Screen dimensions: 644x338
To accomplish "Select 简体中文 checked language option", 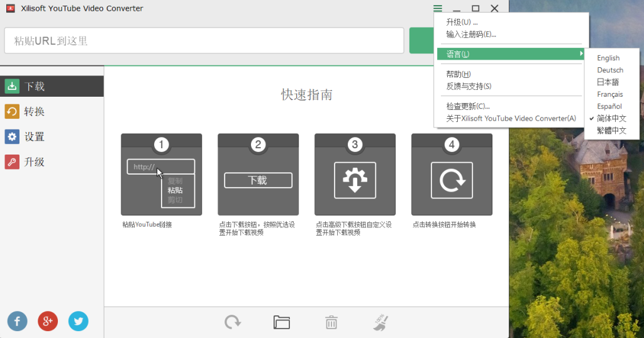I will [611, 118].
